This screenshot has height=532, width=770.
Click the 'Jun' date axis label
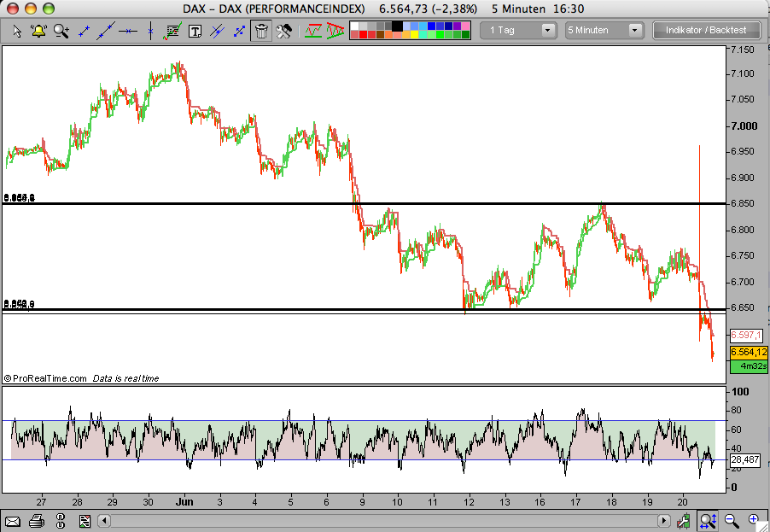point(184,502)
